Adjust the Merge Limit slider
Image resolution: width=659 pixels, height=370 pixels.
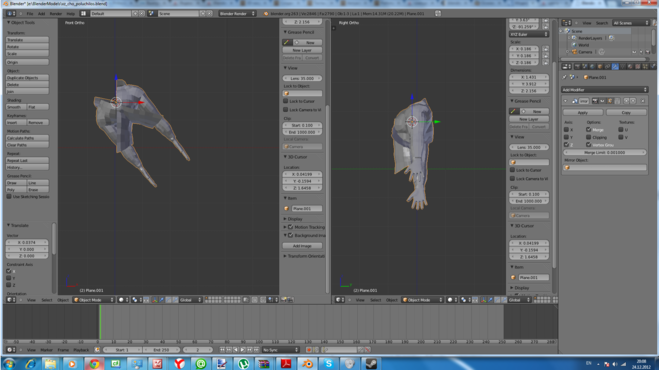tap(604, 152)
